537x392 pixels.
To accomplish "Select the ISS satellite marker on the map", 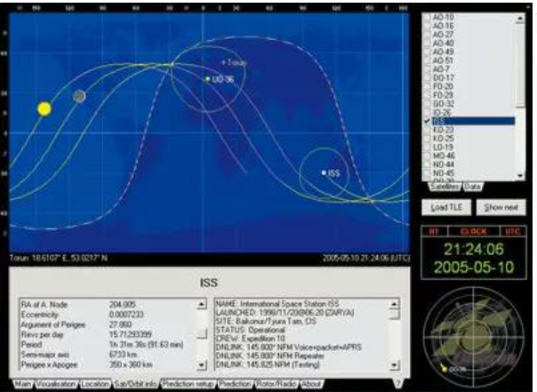I will click(x=324, y=173).
